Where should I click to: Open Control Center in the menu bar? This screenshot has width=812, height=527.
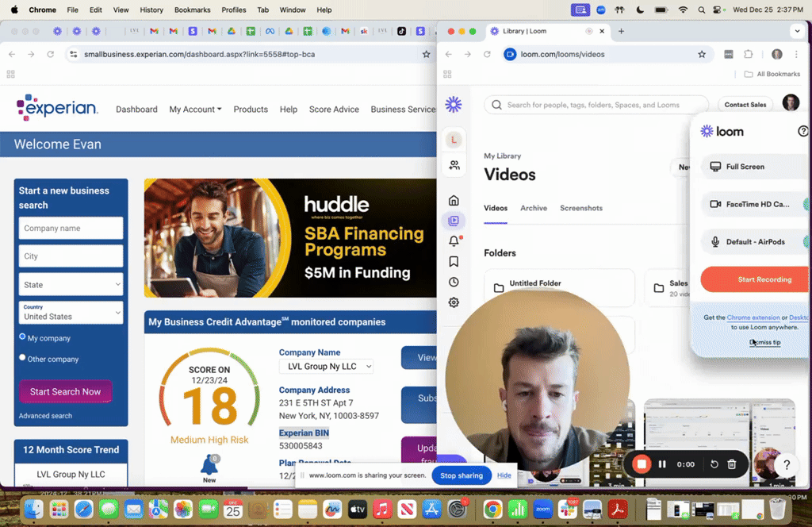pyautogui.click(x=717, y=10)
